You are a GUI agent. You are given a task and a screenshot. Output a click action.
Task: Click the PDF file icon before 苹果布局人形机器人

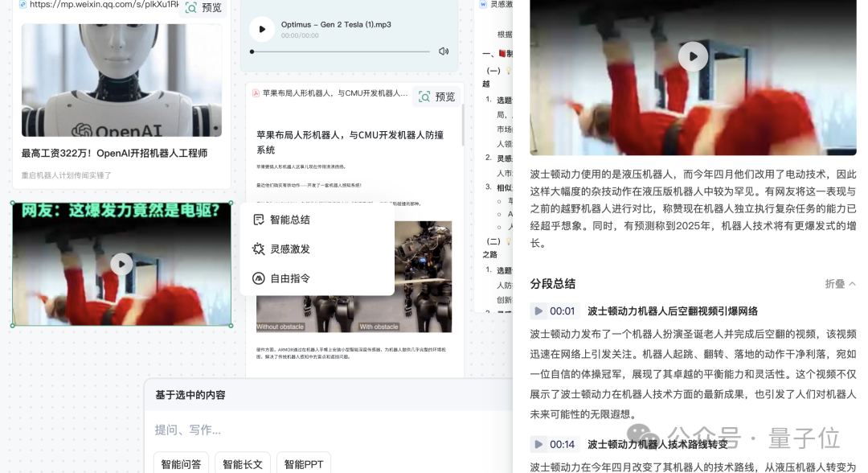click(x=256, y=93)
